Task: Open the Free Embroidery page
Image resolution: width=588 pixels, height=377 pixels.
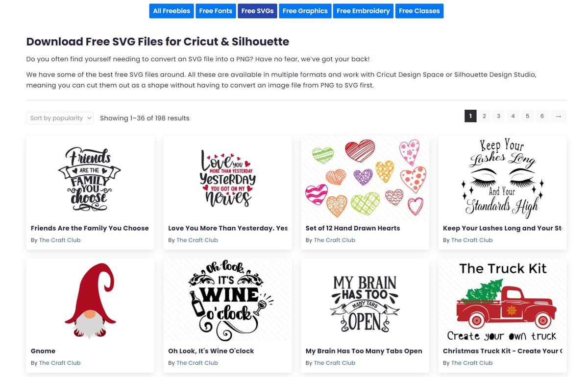Action: click(363, 10)
